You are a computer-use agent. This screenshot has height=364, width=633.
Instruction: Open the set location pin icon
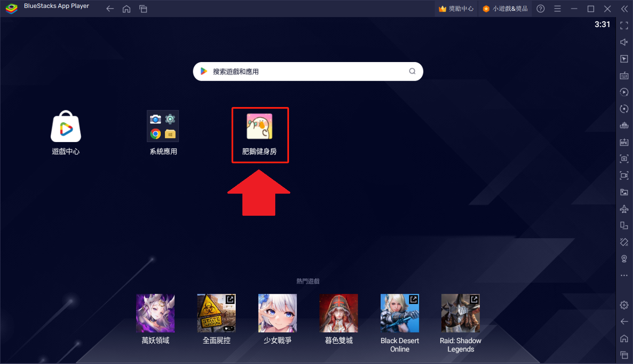[624, 259]
